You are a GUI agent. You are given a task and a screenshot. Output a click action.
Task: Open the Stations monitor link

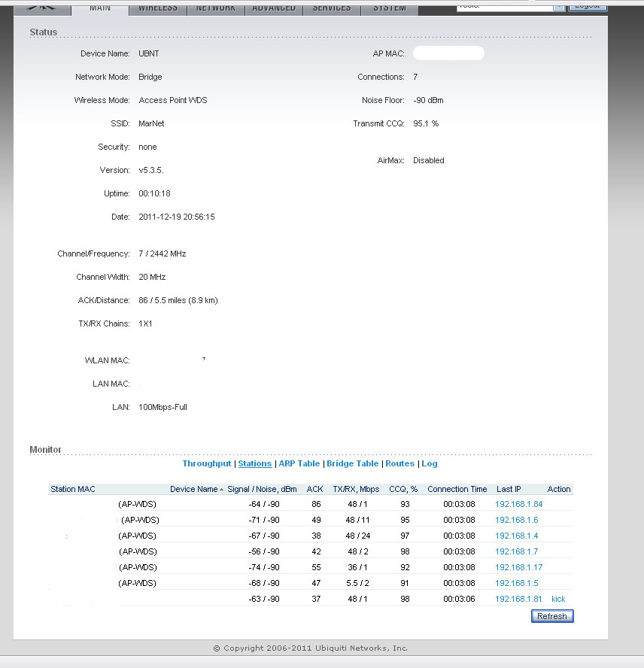pos(255,463)
